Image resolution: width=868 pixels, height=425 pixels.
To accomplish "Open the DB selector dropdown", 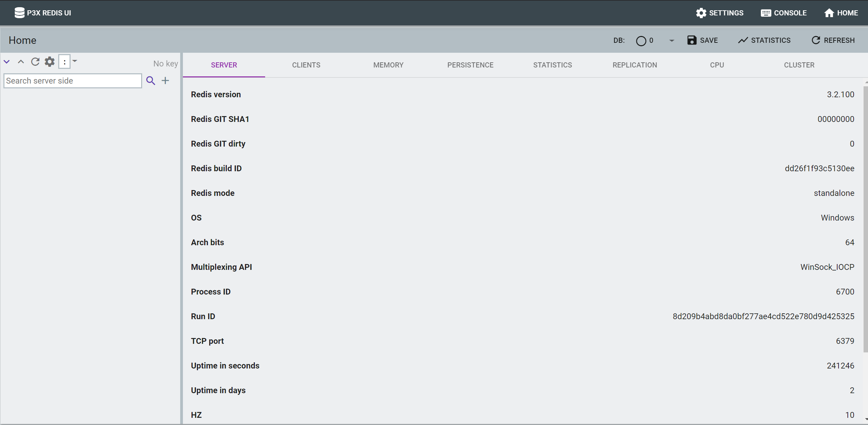I will point(671,40).
